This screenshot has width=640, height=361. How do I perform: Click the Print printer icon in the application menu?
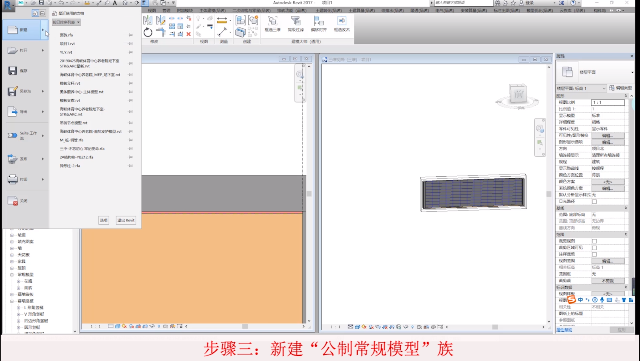pos(13,179)
